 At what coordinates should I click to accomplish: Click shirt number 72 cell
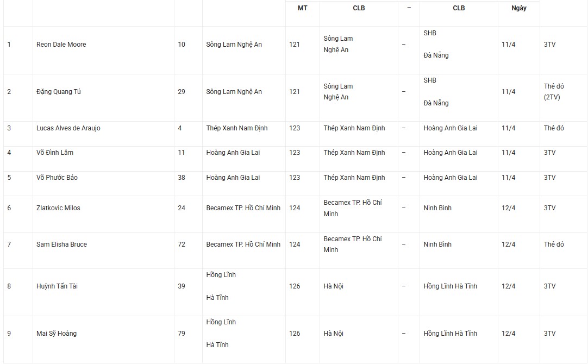point(182,244)
